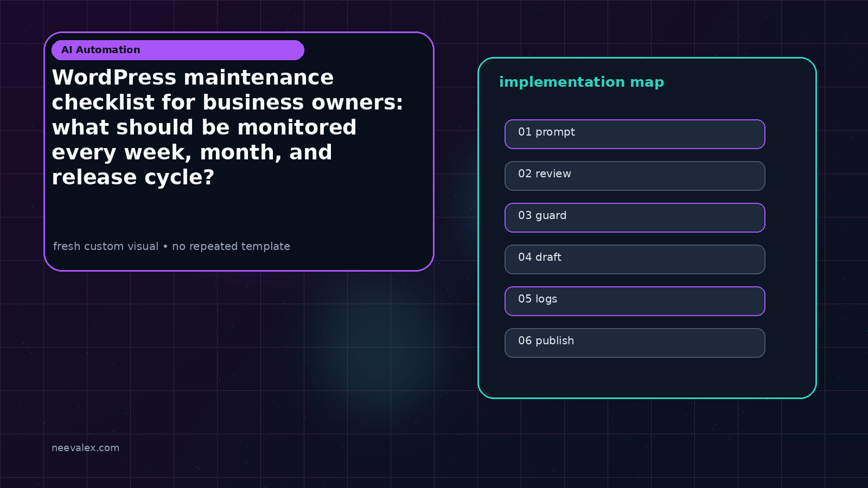
Task: Click the implementation map heading
Action: [x=582, y=82]
